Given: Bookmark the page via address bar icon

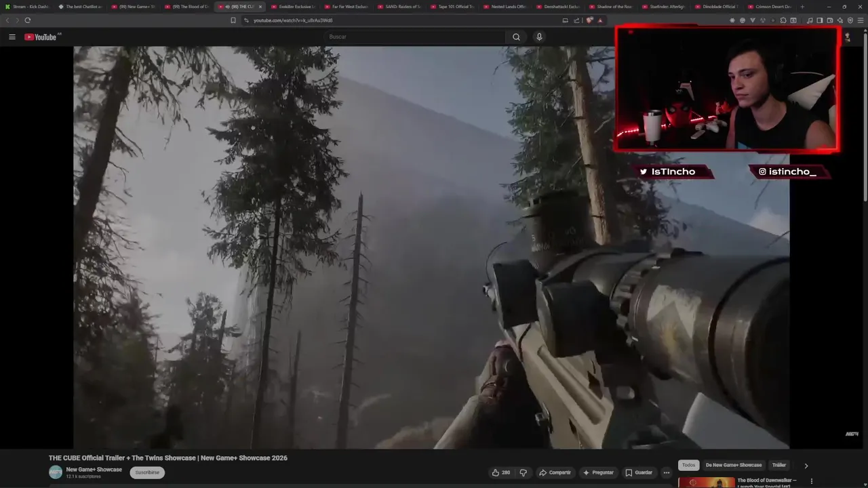Looking at the screenshot, I should click(x=233, y=20).
